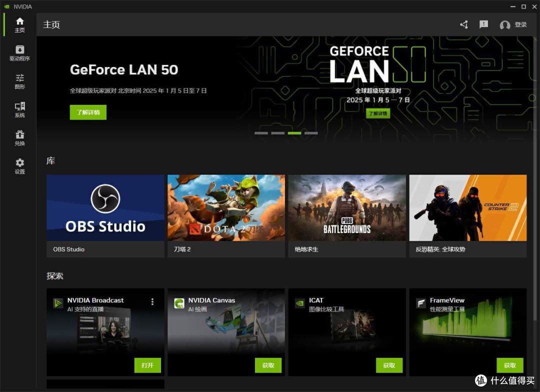Click the NVIDIA Broadcast app icon

pos(58,303)
